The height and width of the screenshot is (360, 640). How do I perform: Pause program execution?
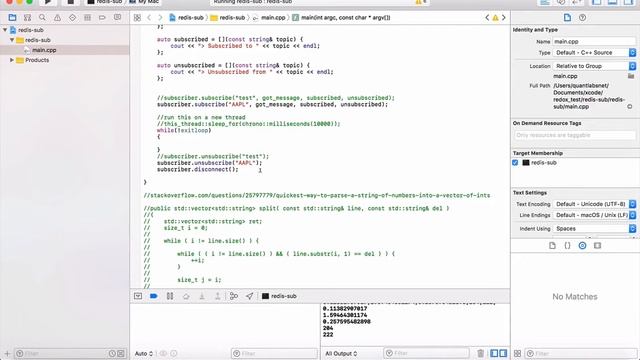pos(170,296)
